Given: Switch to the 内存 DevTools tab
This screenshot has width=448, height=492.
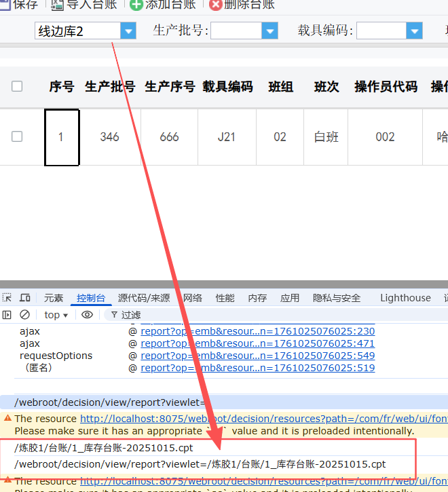Looking at the screenshot, I should pos(257,298).
